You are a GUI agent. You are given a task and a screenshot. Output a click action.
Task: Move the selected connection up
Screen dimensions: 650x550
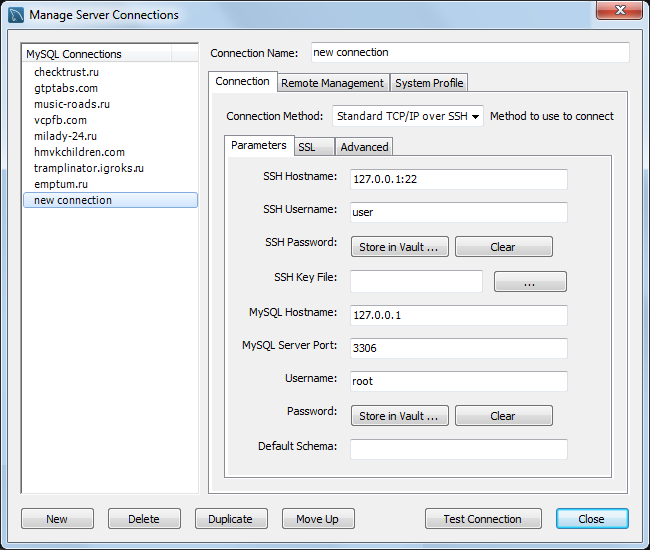coord(318,519)
